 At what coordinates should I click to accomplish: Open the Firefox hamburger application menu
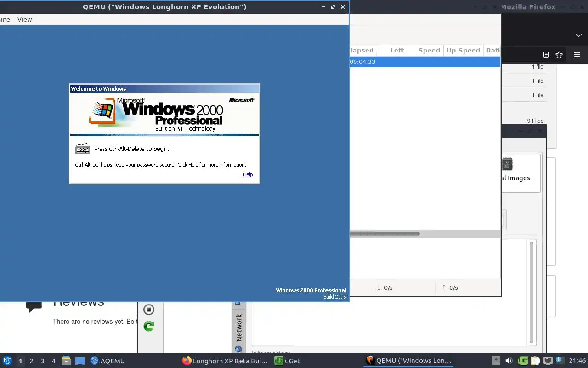tap(577, 55)
